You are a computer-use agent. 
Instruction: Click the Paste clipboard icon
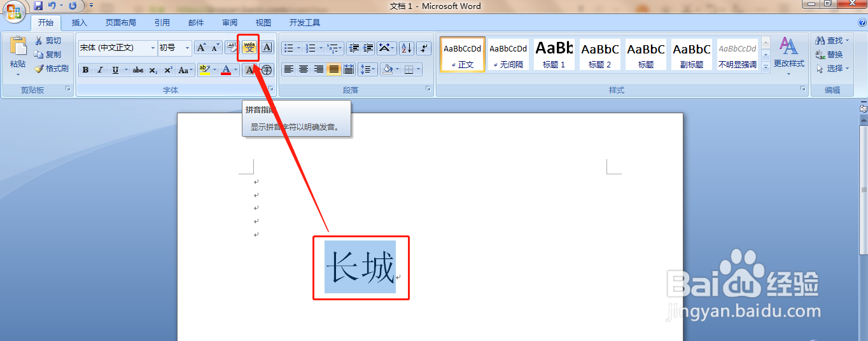pyautogui.click(x=18, y=46)
